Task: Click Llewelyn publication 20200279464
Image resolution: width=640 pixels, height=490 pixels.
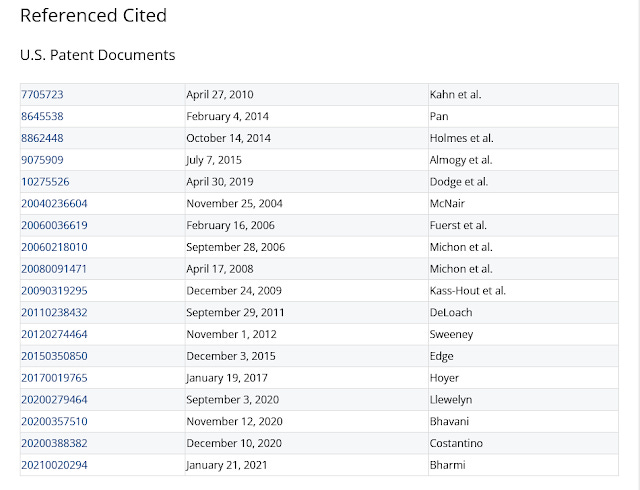Action: tap(54, 399)
